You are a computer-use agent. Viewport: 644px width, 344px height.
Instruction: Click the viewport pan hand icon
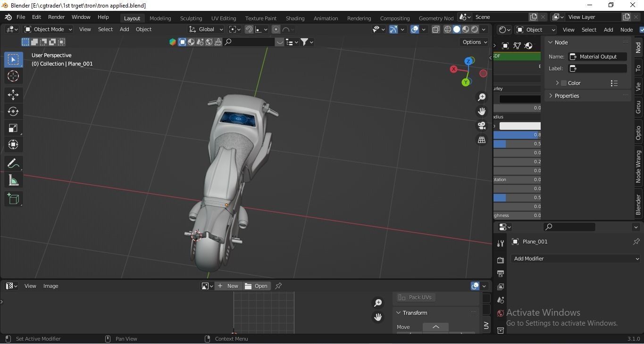click(x=482, y=111)
